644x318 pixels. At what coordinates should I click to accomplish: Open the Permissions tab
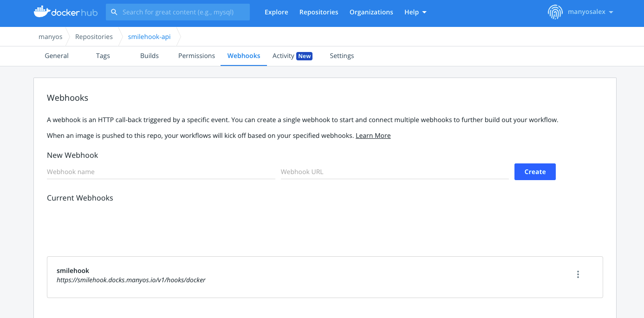click(196, 56)
